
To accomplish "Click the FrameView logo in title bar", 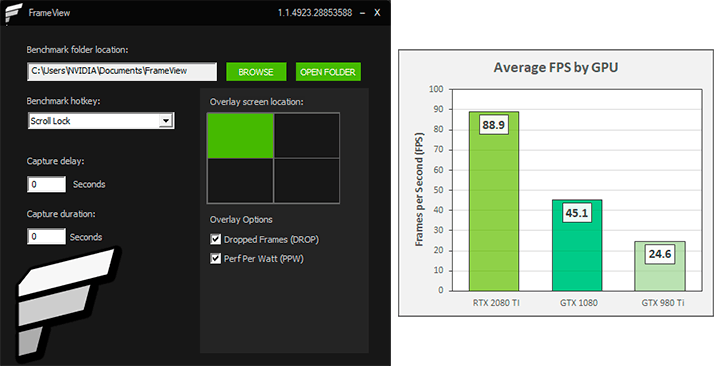I will pyautogui.click(x=13, y=13).
